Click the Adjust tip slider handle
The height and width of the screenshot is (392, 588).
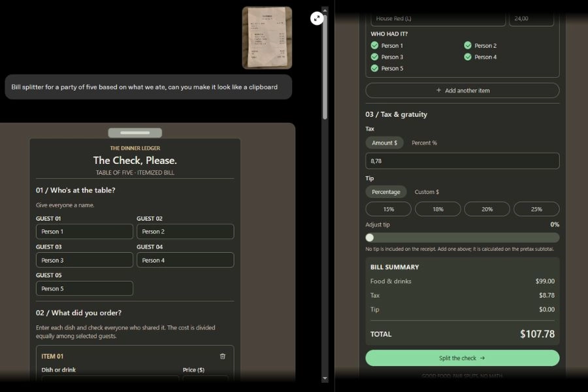tap(370, 237)
